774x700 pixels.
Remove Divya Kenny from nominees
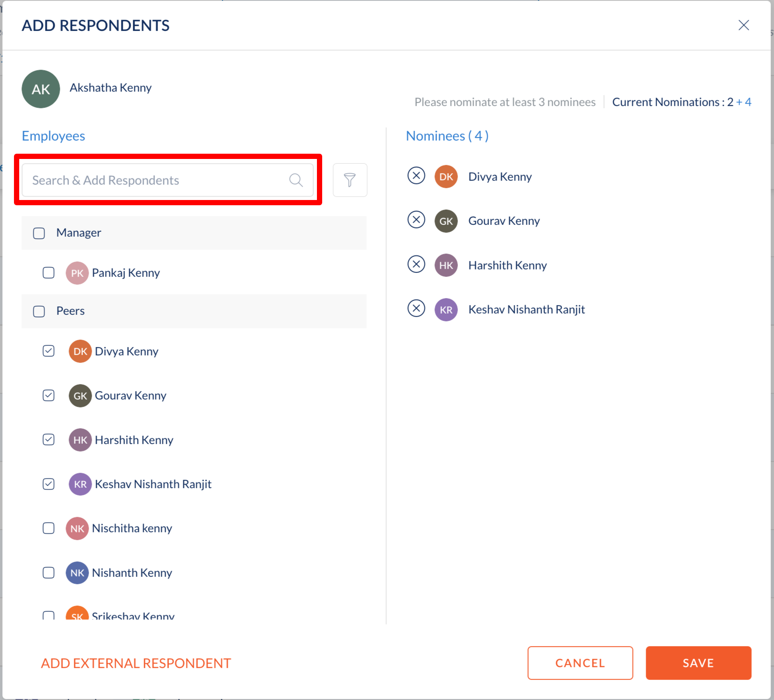pyautogui.click(x=416, y=176)
